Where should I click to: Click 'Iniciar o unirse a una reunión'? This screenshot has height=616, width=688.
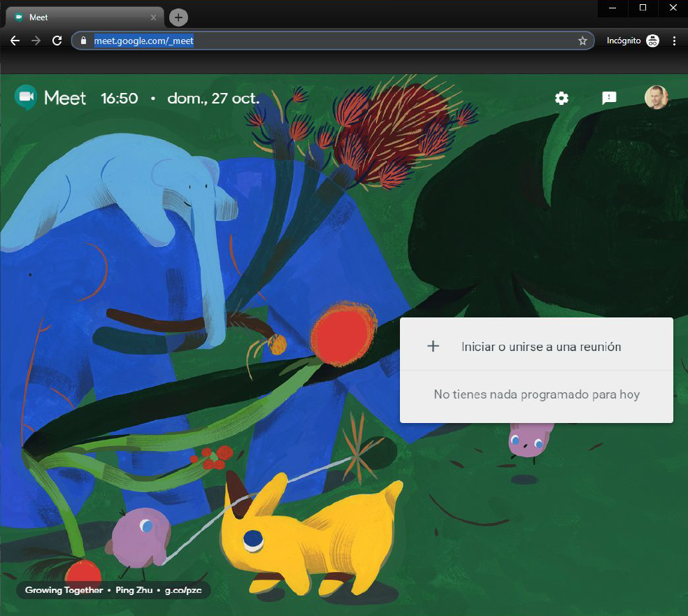point(541,347)
